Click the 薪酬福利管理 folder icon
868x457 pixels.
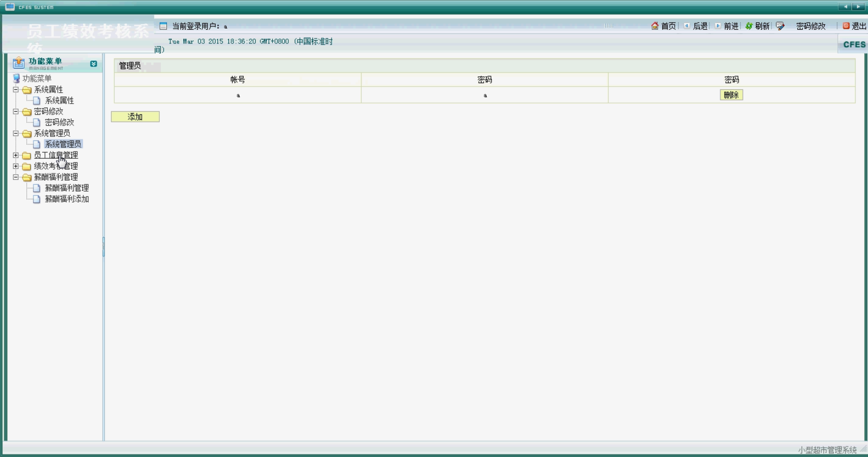26,177
